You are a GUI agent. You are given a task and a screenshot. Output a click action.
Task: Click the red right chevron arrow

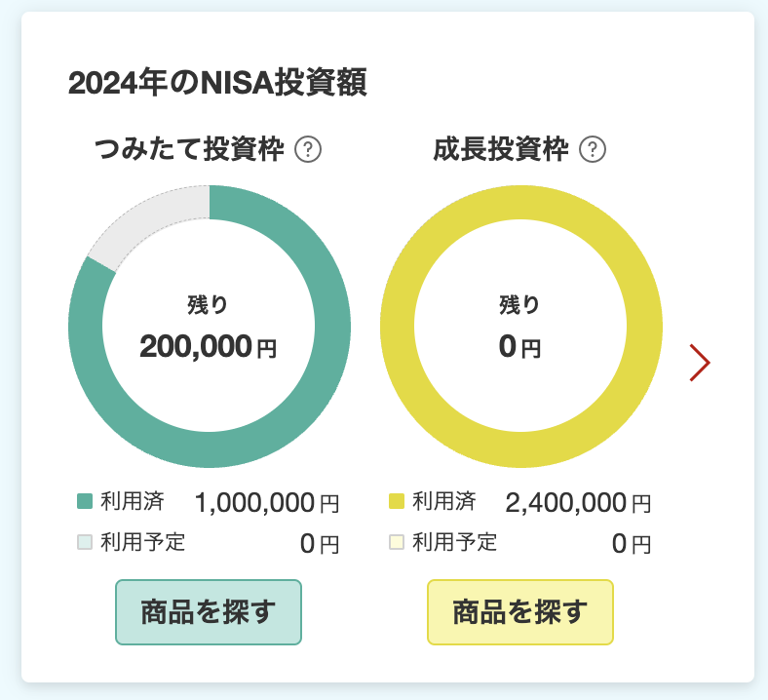coord(700,363)
